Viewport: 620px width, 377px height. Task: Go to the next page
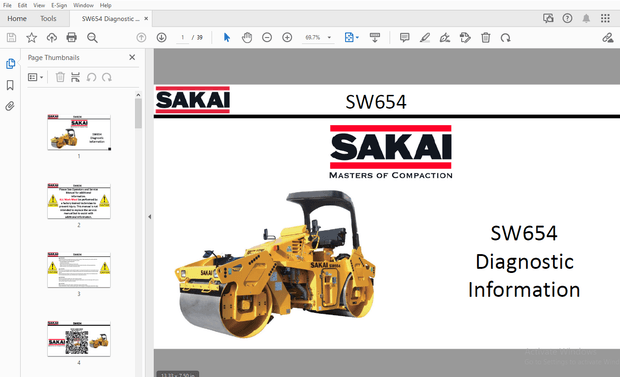161,38
